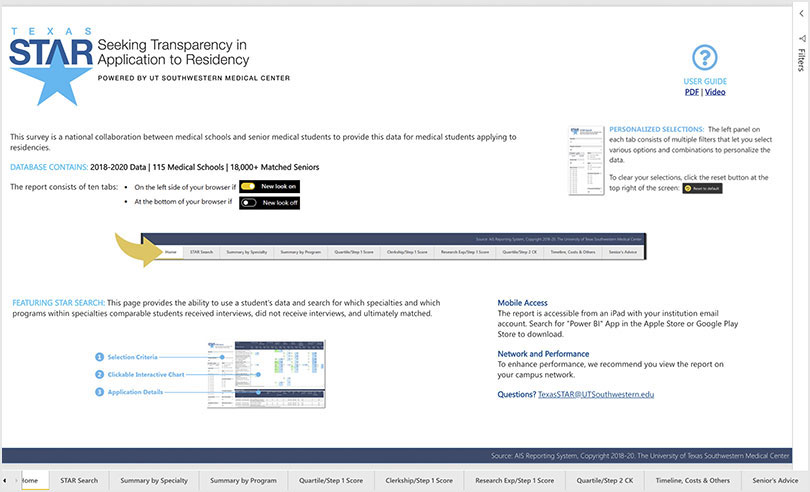Open the User Guide Video link

(715, 92)
